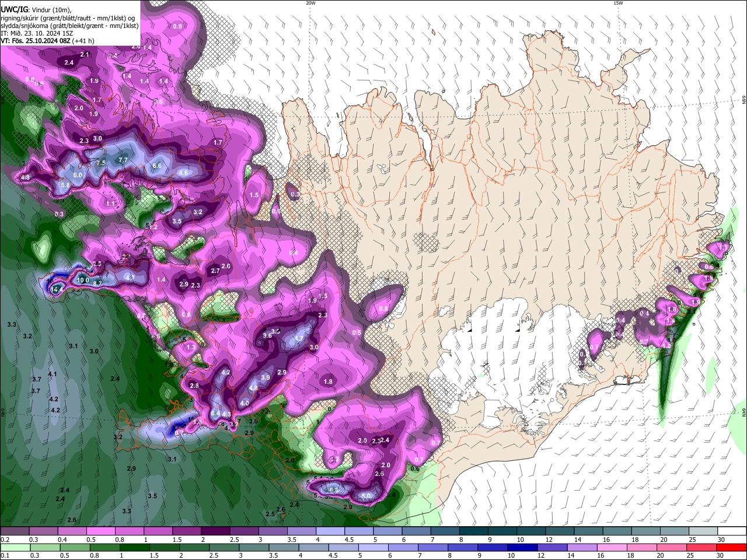Click the 4.1 rain value over the sea
747x560 pixels.
53,374
